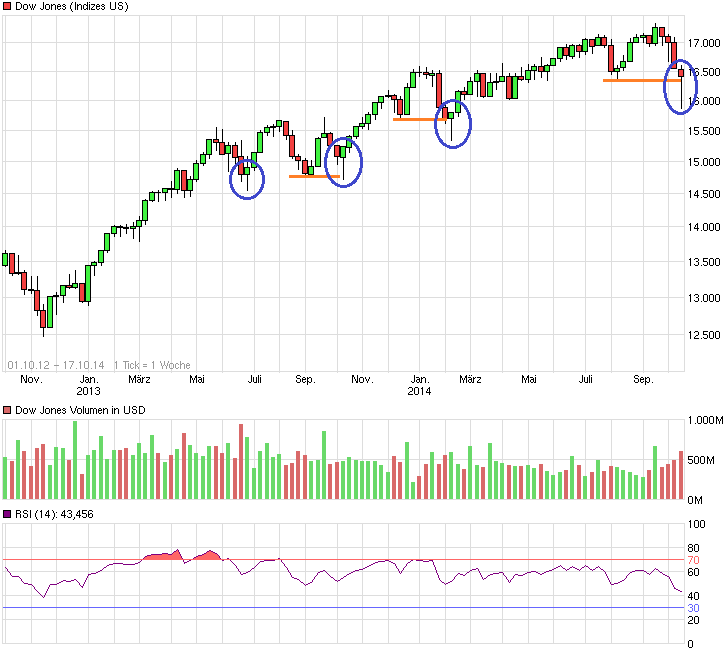Viewport: 726px width, 652px height.
Task: Click the lowest candlestick of November 2012
Action: point(43,319)
